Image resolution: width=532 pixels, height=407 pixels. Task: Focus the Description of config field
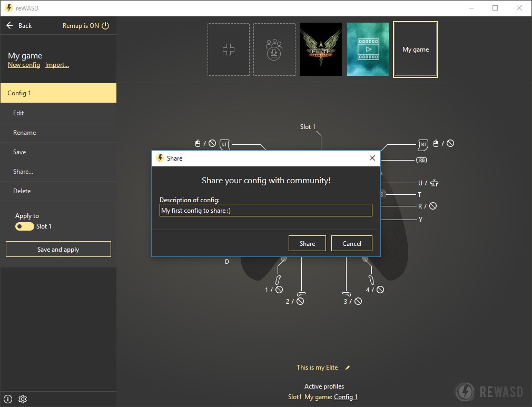[266, 210]
